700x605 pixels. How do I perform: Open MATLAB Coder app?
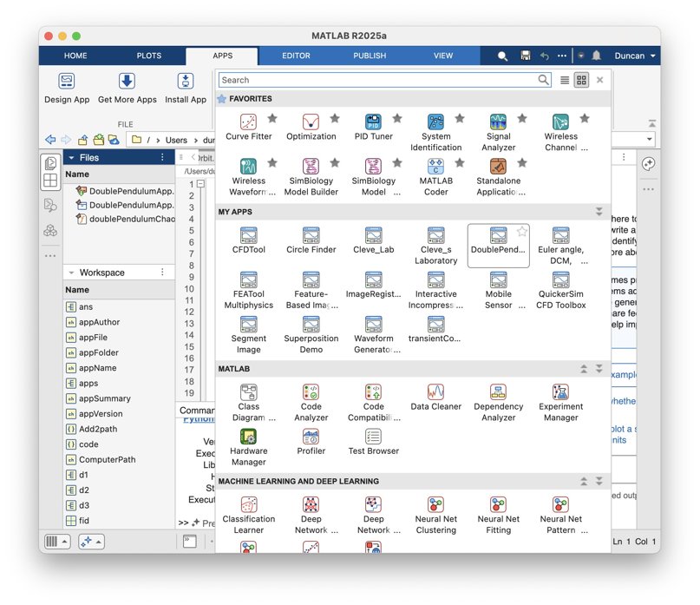(x=435, y=177)
